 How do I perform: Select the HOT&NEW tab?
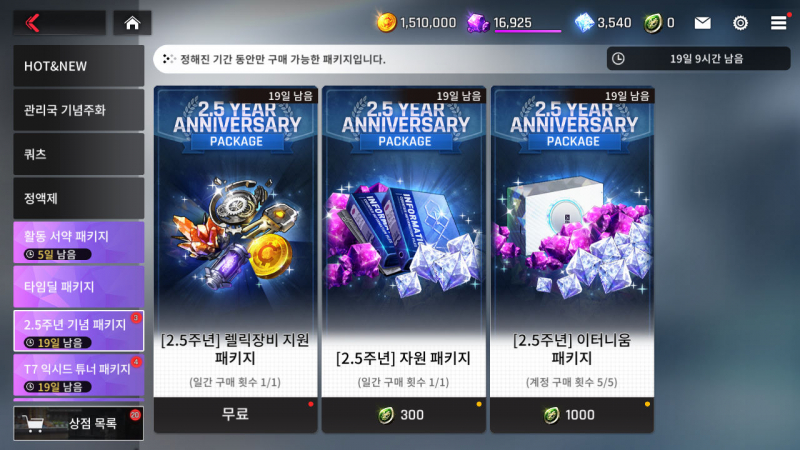(79, 66)
